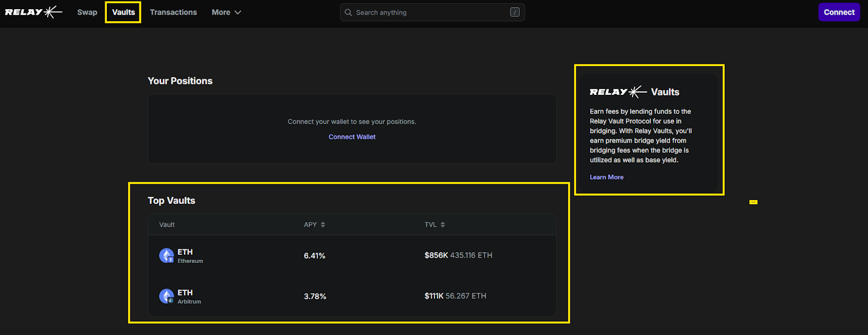Image resolution: width=868 pixels, height=335 pixels.
Task: Click the $111K 56.267 ETH TVL value
Action: [455, 296]
